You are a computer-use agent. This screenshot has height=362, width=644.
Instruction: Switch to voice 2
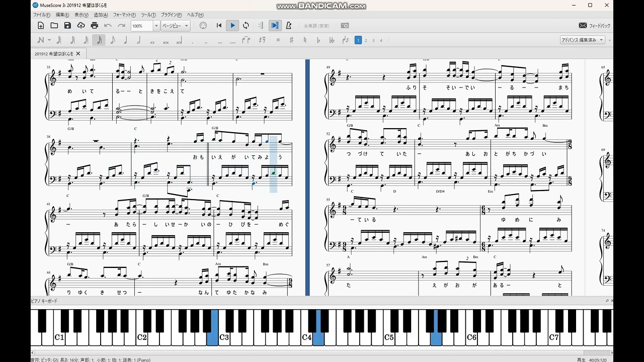[366, 40]
